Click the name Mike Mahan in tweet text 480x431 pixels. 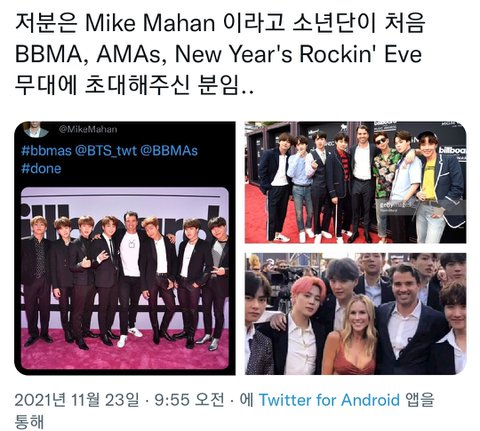[150, 24]
